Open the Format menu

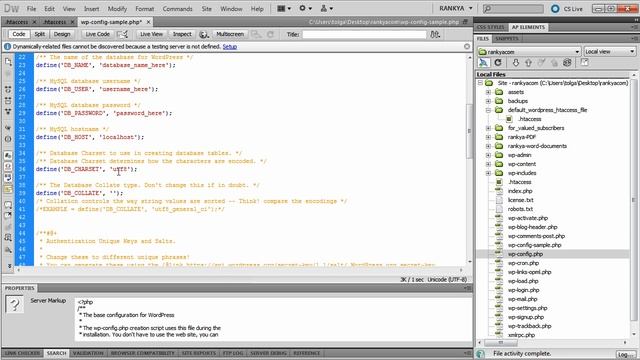click(x=145, y=9)
